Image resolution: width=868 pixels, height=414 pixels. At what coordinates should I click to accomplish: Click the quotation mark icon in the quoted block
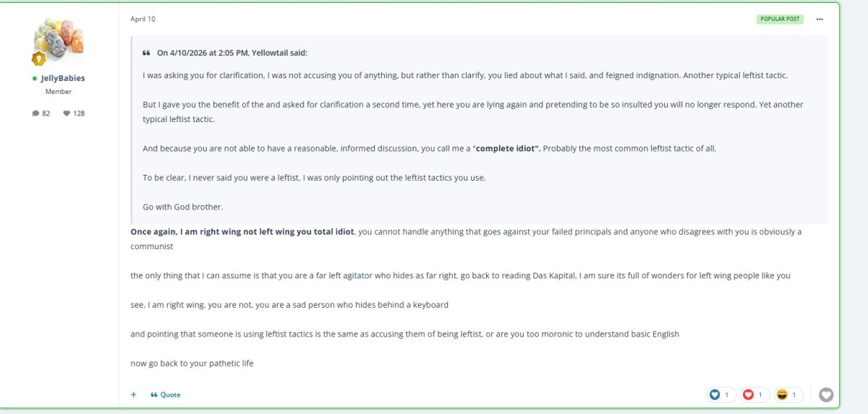click(146, 53)
